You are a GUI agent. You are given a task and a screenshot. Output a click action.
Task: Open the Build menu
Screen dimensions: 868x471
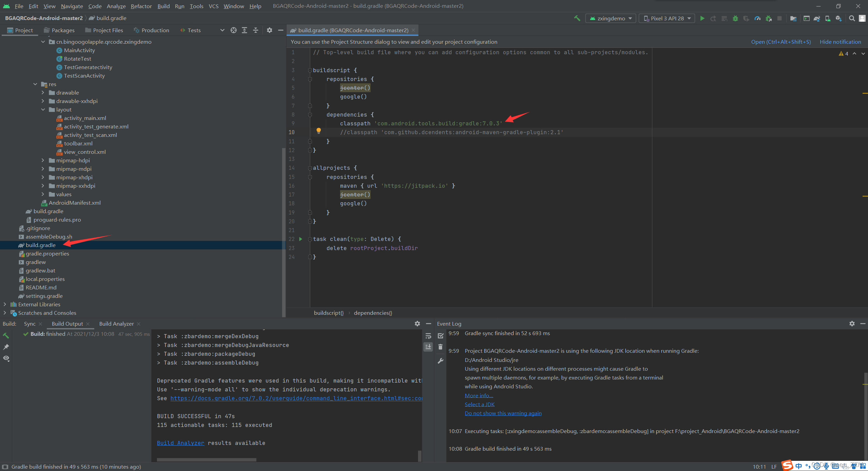coord(163,6)
